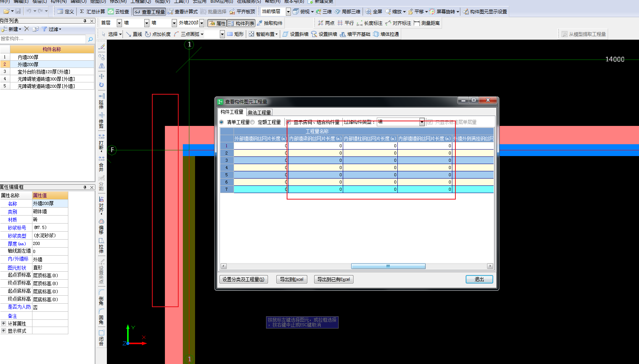Open 查看计算式 calculation formula viewer
639x364 pixels.
(x=182, y=11)
